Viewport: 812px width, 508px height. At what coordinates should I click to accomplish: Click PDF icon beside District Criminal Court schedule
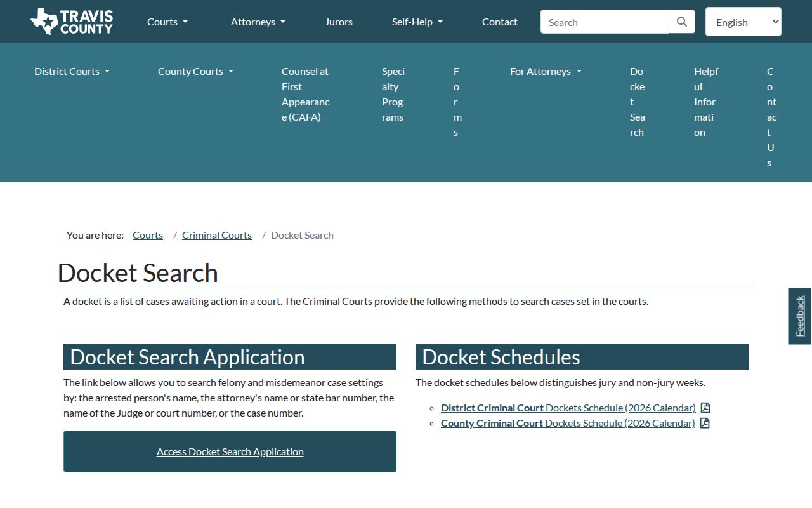pyautogui.click(x=705, y=408)
